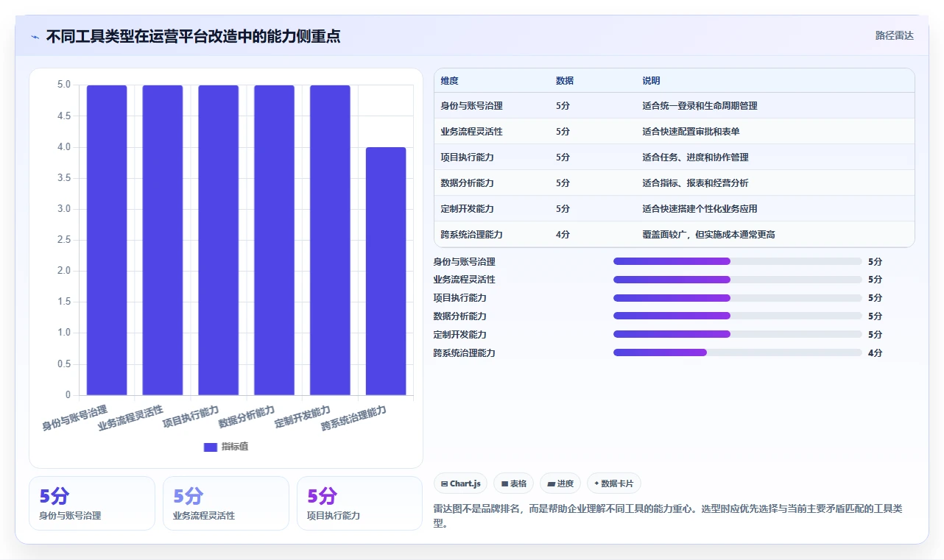Click the 跨系统治理能力 bar in the chart
944x560 pixels.
[x=386, y=271]
